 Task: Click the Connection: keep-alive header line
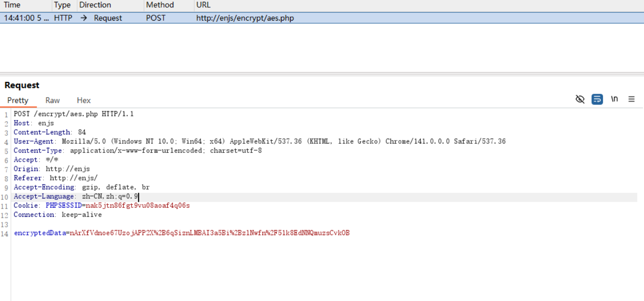coord(58,215)
